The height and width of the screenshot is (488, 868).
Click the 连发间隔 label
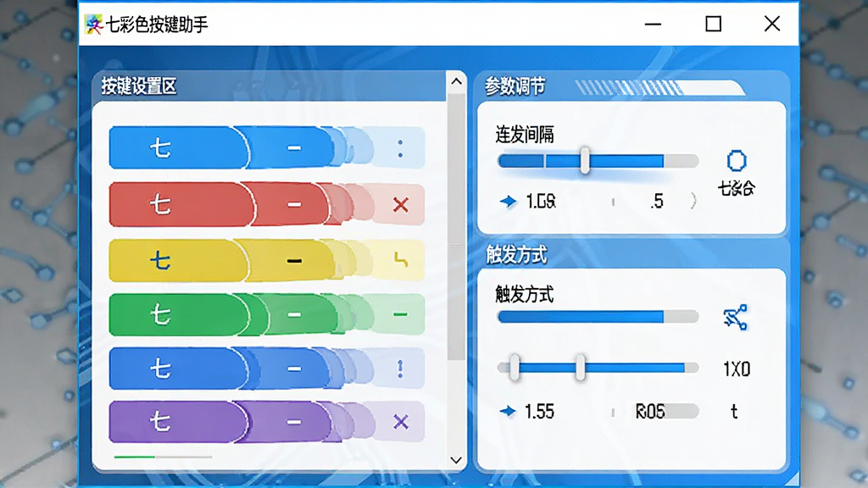(525, 135)
